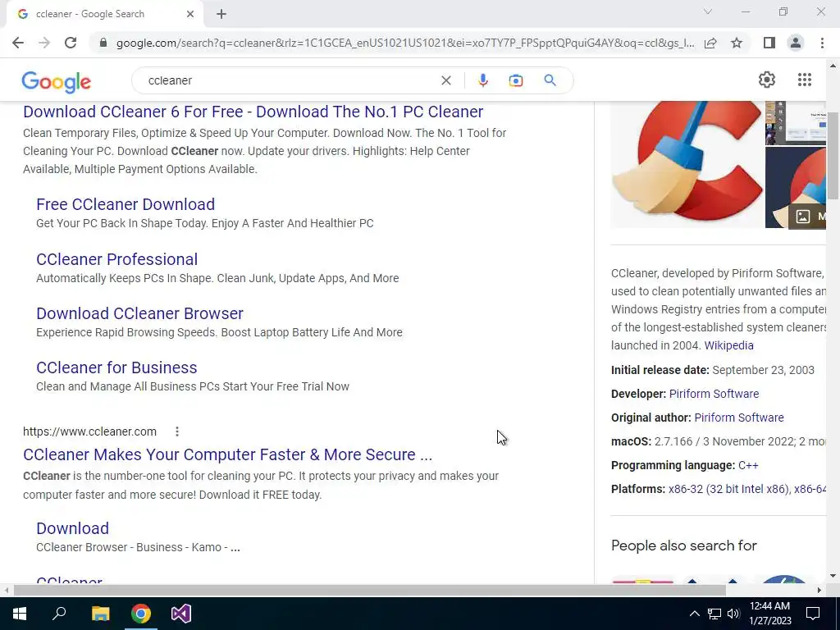Open Download CCleaner 6 For Free ad
The height and width of the screenshot is (630, 840).
[x=253, y=112]
